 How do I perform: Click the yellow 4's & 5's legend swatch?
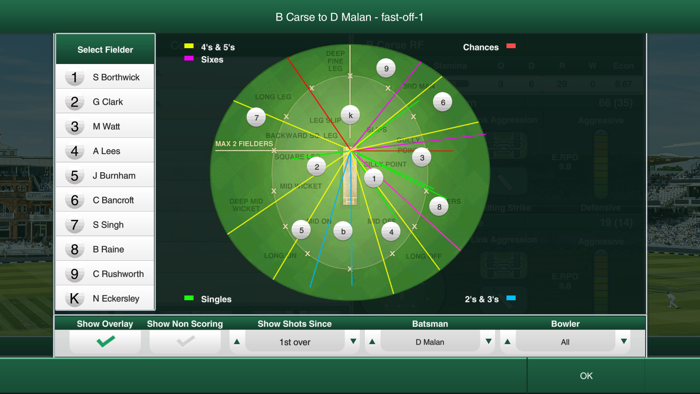pyautogui.click(x=189, y=46)
